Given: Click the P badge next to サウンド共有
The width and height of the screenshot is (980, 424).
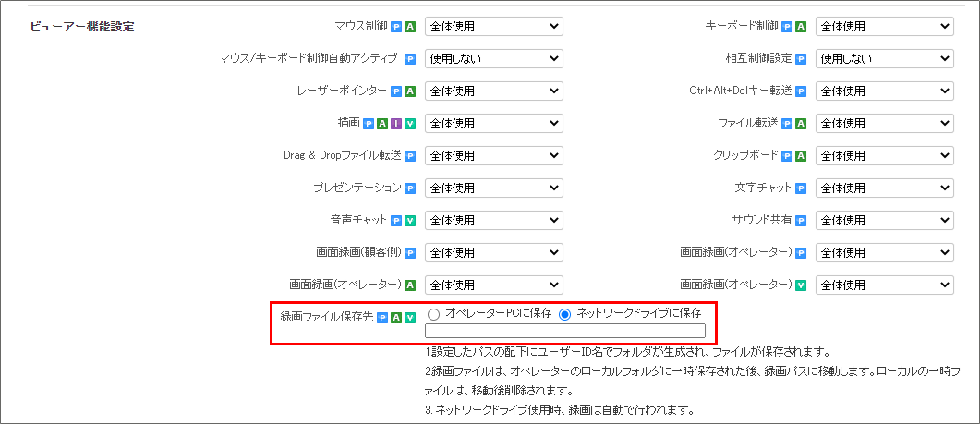Looking at the screenshot, I should (801, 221).
